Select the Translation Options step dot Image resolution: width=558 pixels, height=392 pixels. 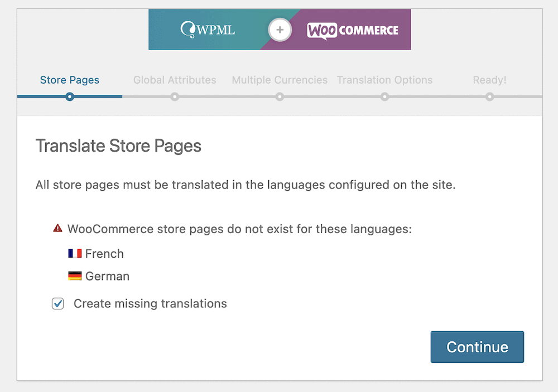[x=384, y=97]
